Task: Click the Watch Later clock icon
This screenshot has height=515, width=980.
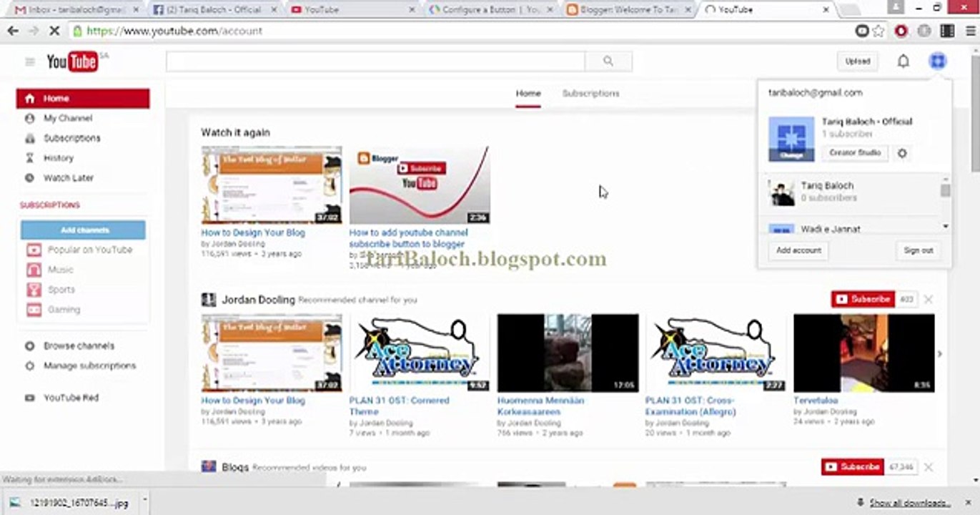Action: point(29,178)
